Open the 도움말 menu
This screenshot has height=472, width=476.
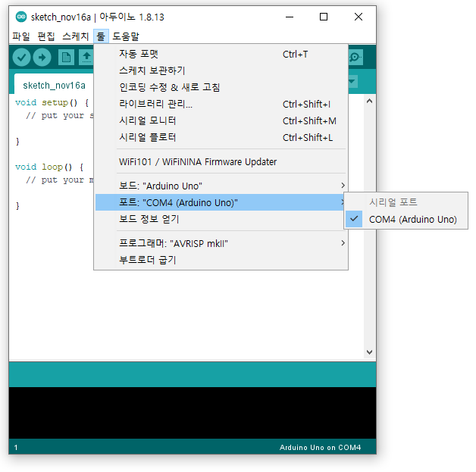[126, 36]
